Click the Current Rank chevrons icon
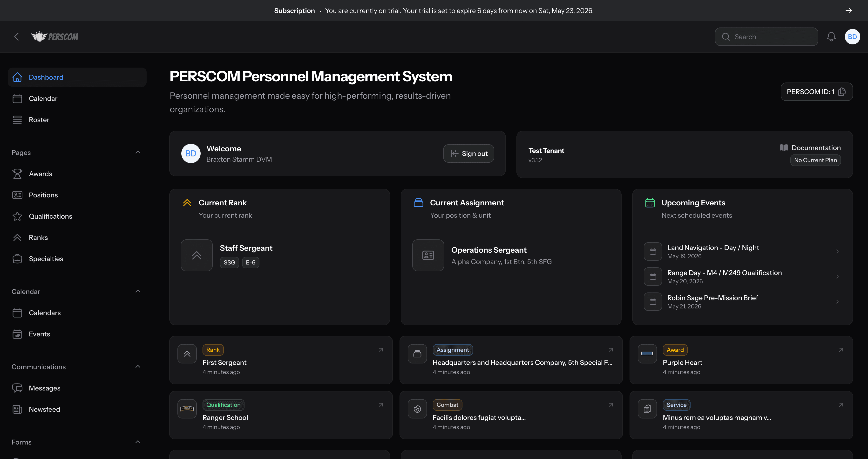This screenshot has width=868, height=459. pyautogui.click(x=187, y=203)
